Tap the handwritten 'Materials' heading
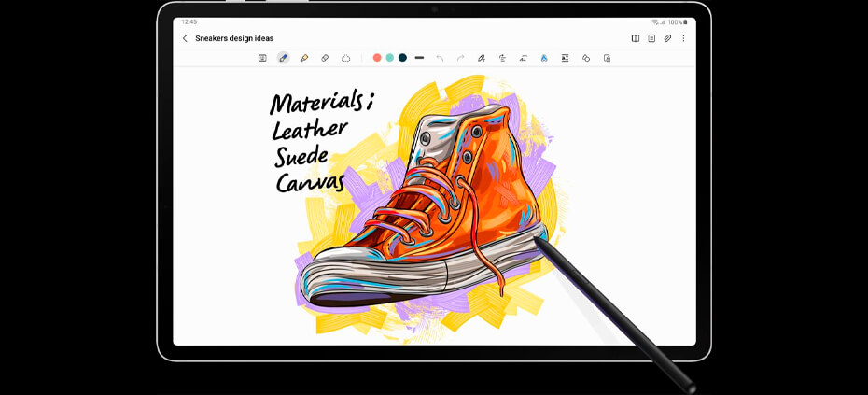Screen dimensions: 868x395 (x=317, y=103)
